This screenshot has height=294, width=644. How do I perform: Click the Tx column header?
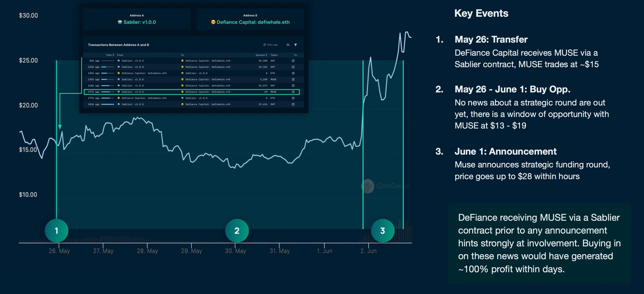coord(295,55)
